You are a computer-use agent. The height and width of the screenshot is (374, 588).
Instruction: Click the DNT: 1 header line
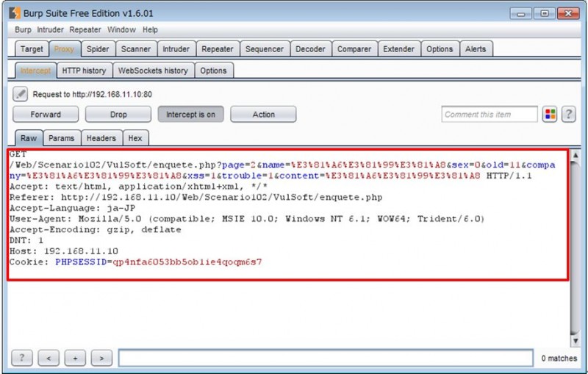26,240
